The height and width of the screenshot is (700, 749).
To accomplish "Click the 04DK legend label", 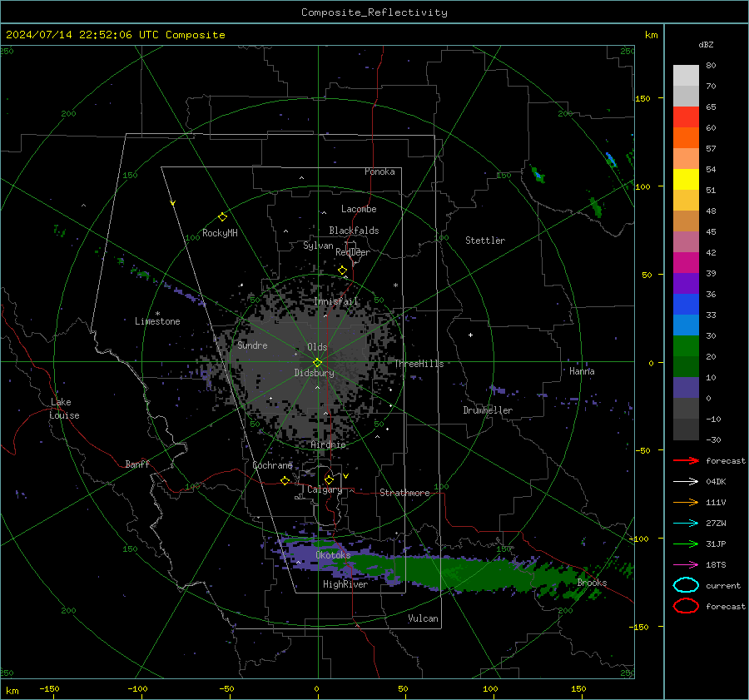I will [716, 481].
